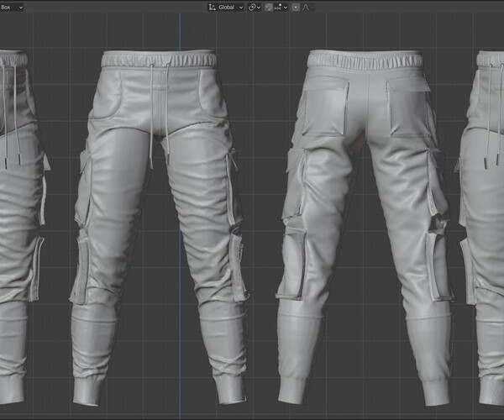Screen dimensions: 504x420
Task: Click the front-view pants model
Action: pyautogui.click(x=160, y=227)
